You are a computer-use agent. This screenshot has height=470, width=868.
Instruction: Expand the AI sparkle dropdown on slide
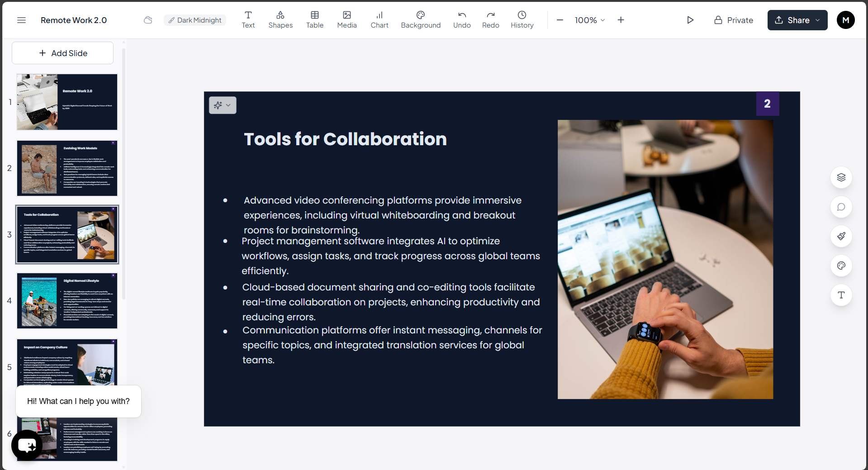223,105
